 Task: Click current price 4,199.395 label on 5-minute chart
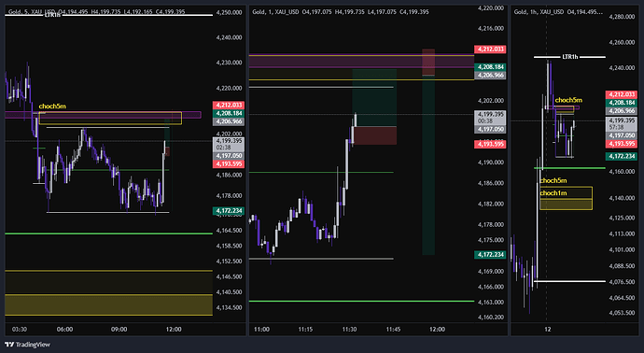229,144
